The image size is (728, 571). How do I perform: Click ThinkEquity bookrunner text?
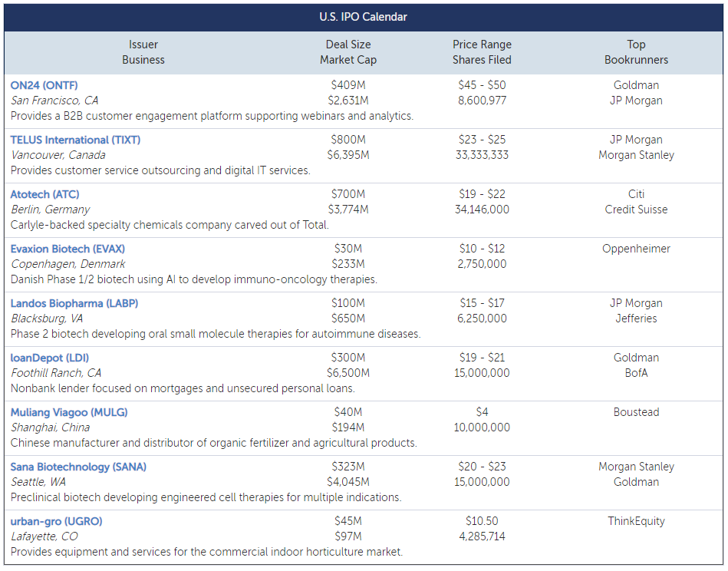tap(636, 521)
